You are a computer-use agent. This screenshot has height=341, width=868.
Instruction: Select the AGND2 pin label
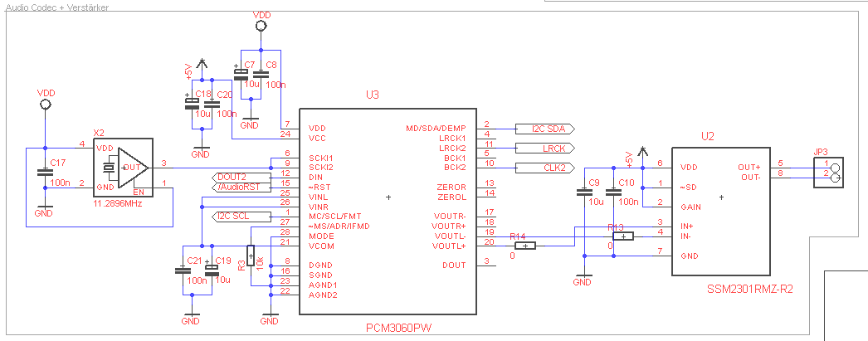click(322, 295)
